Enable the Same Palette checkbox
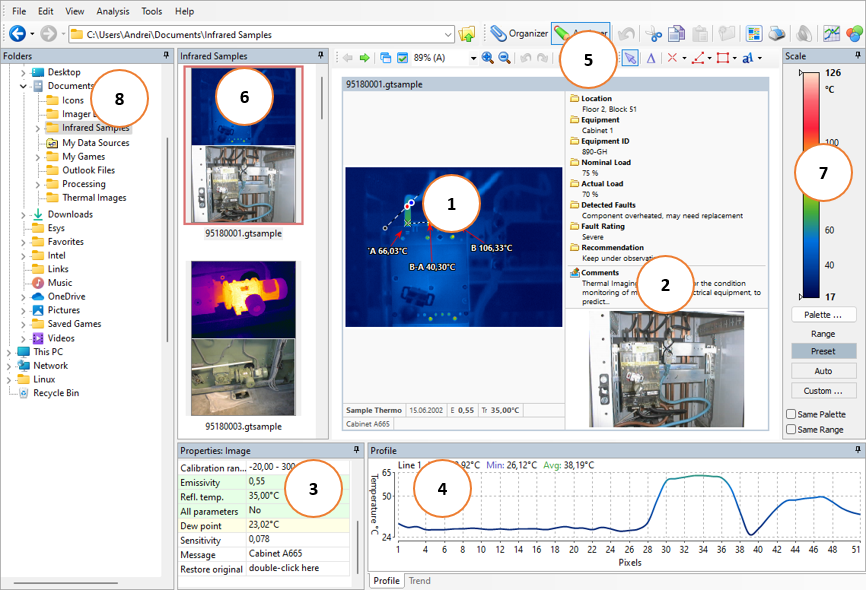The width and height of the screenshot is (866, 590). point(791,414)
